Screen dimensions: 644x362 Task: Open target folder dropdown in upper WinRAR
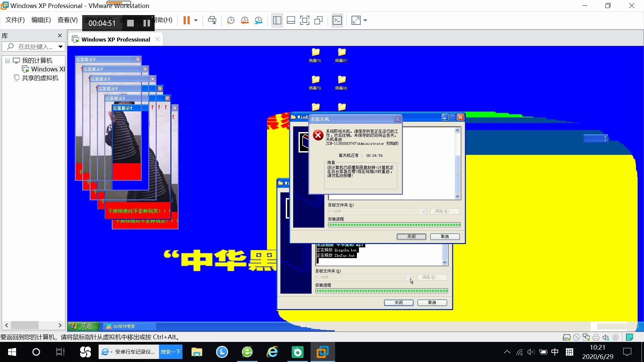click(423, 211)
